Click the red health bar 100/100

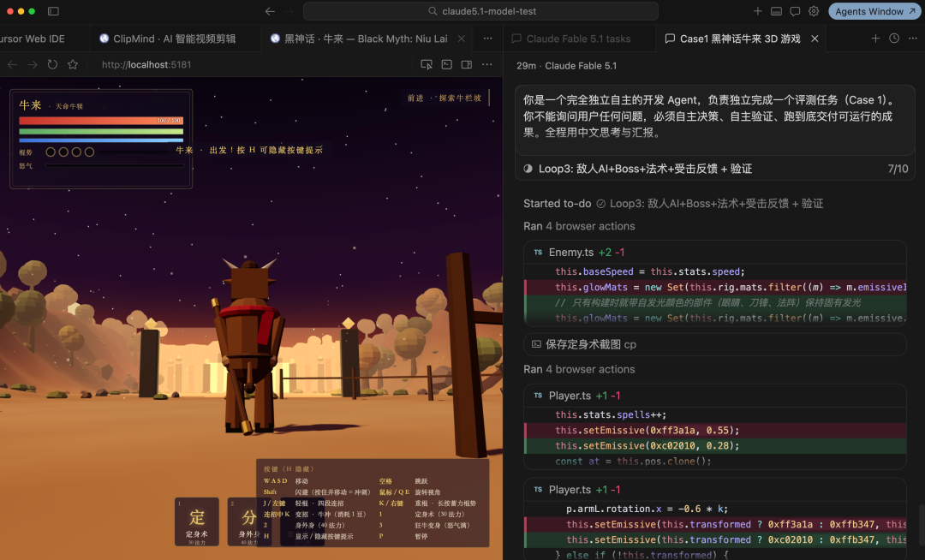pyautogui.click(x=101, y=120)
